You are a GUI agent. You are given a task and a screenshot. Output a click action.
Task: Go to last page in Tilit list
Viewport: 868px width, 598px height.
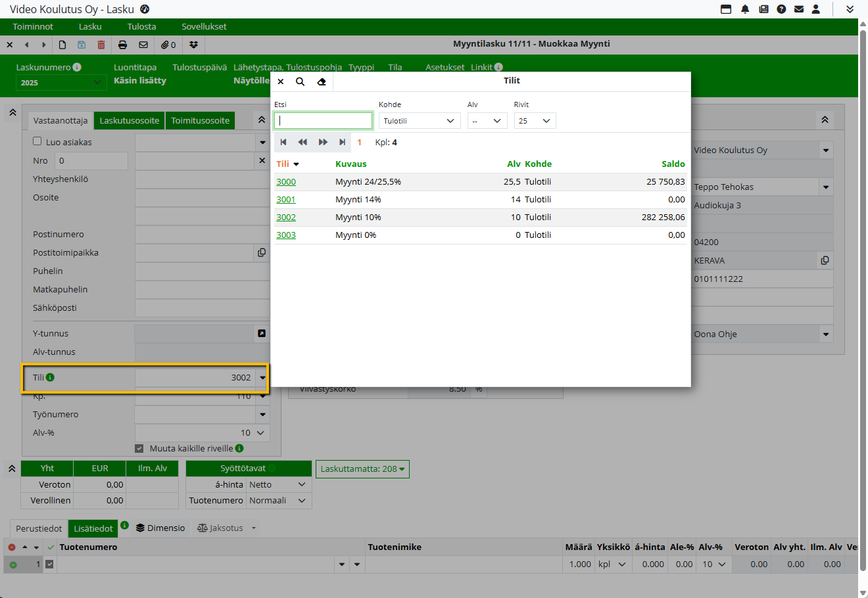tap(342, 142)
